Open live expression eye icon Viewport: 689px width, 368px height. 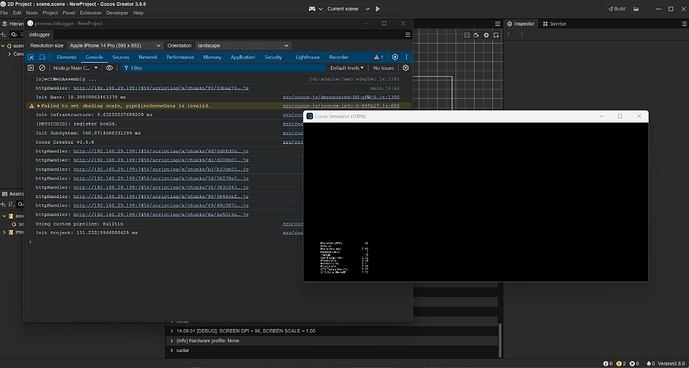[x=109, y=68]
